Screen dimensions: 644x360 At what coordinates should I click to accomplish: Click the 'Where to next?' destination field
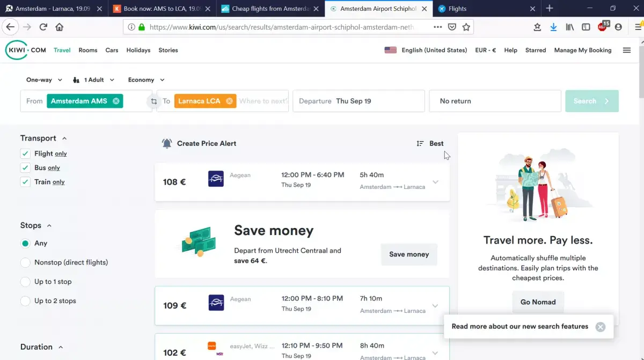coord(264,101)
